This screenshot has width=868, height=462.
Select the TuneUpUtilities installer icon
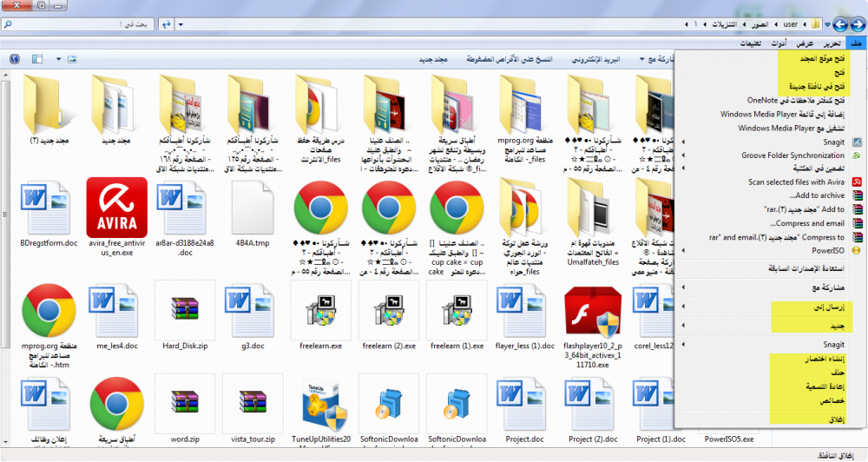[x=325, y=403]
